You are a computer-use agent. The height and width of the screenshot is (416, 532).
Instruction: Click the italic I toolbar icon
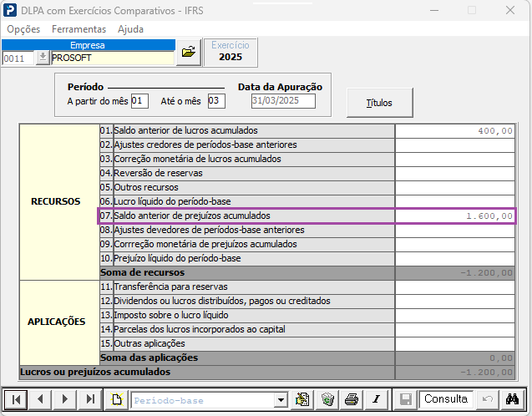point(377,399)
